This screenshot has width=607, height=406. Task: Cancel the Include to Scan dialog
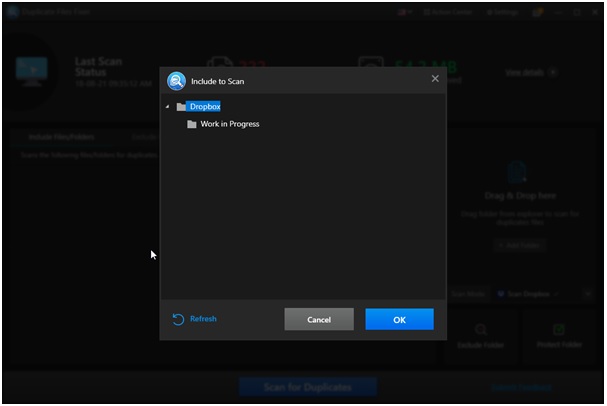(319, 319)
